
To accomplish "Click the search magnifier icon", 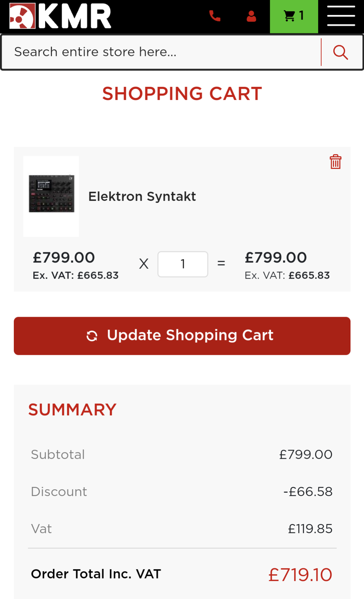I will 340,52.
